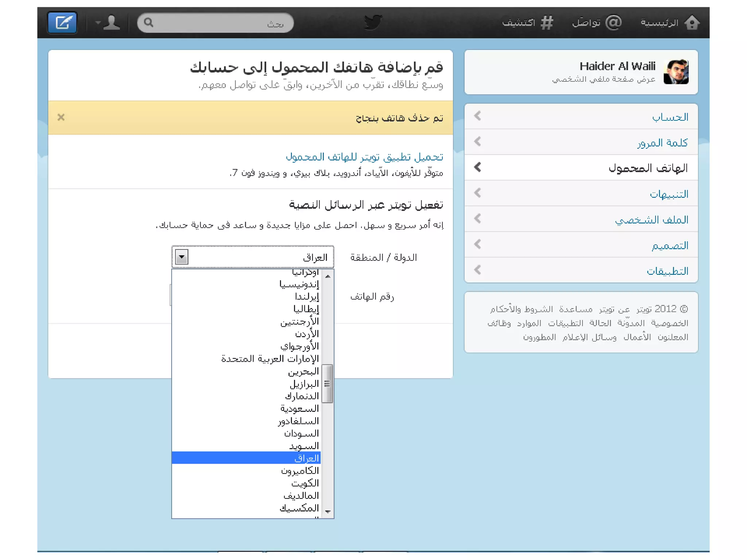747x560 pixels.
Task: Click the Haider Al Waili profile picture
Action: pyautogui.click(x=676, y=72)
